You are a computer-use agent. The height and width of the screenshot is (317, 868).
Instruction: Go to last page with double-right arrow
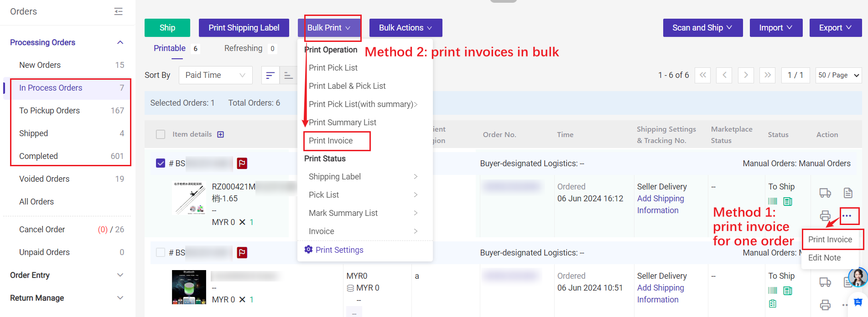768,75
